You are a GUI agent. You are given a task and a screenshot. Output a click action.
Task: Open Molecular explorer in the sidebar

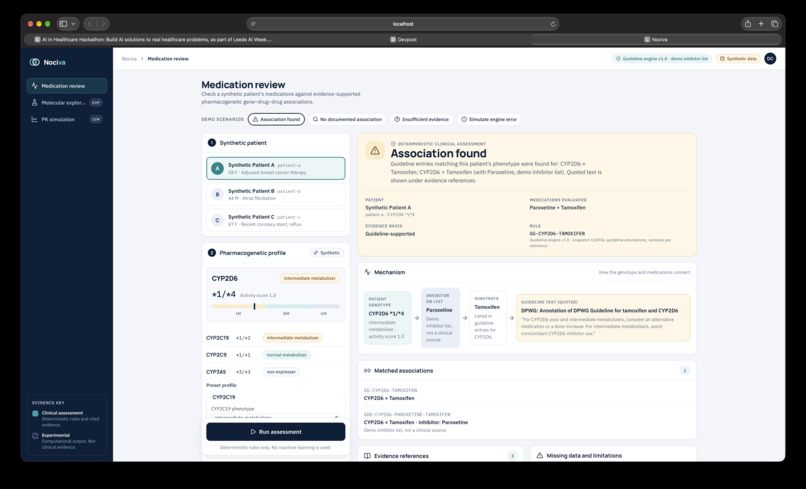[x=67, y=102]
